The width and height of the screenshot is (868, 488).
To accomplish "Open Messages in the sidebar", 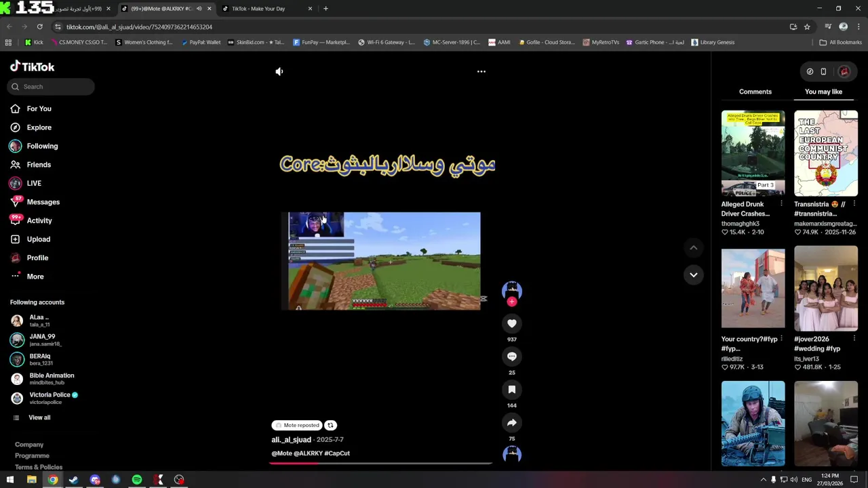I will pyautogui.click(x=35, y=202).
